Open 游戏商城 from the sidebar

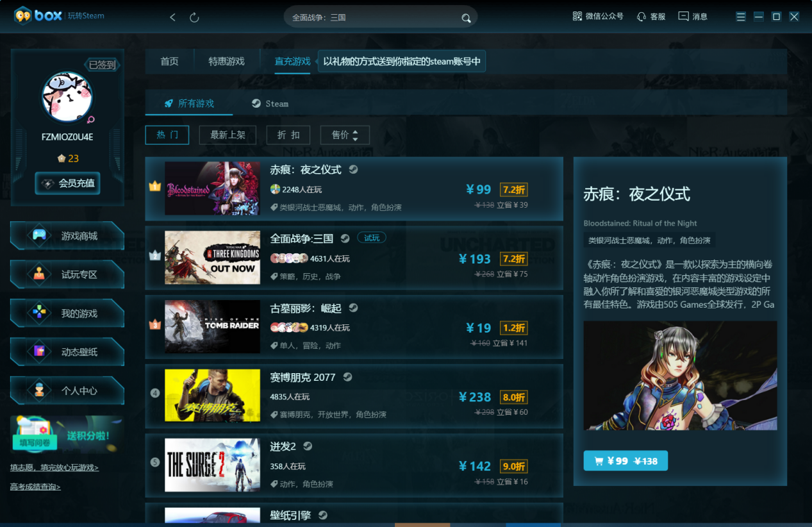(67, 236)
